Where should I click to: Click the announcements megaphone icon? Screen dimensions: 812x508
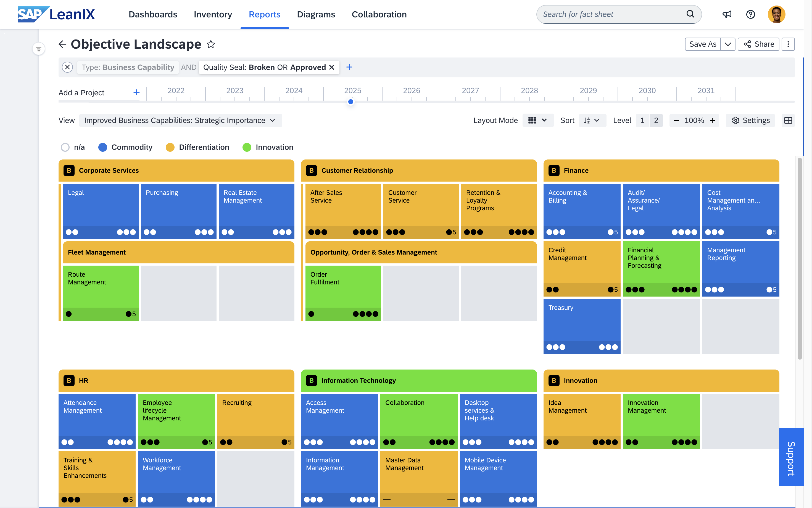[727, 14]
